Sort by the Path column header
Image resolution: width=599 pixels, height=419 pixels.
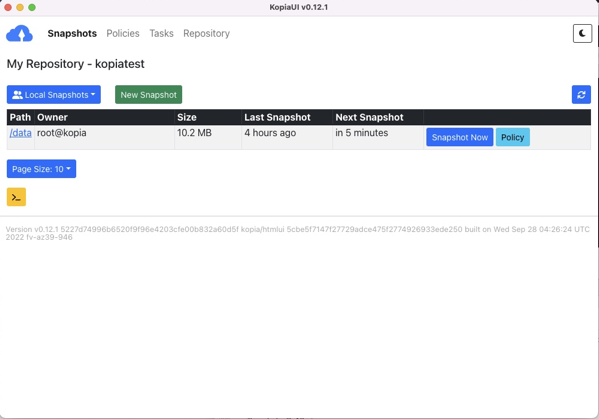(20, 117)
